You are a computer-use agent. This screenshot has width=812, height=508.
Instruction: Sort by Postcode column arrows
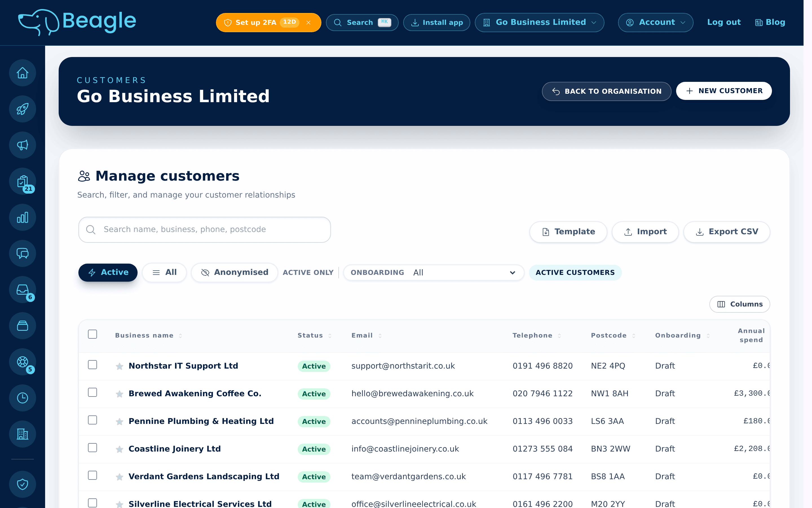point(634,336)
